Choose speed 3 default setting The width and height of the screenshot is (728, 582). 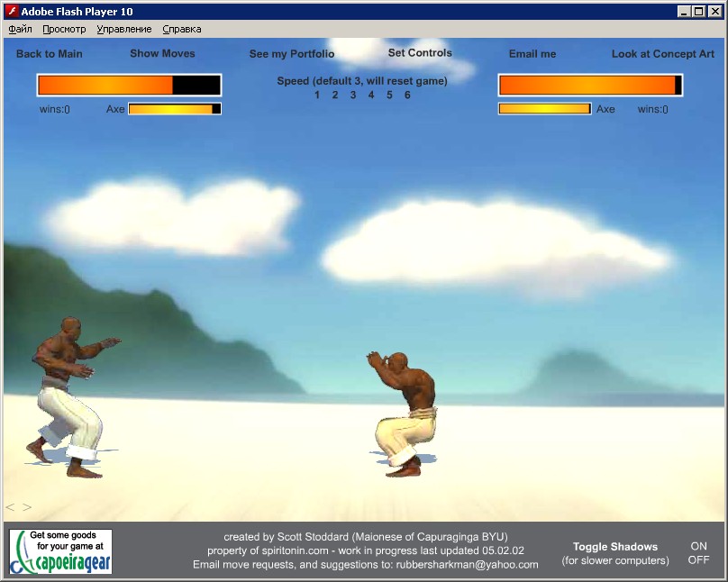click(353, 95)
